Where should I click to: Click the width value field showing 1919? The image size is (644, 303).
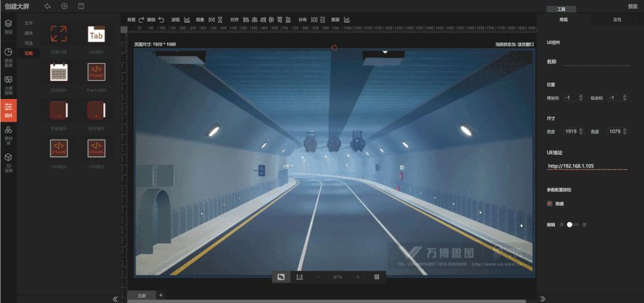(571, 131)
